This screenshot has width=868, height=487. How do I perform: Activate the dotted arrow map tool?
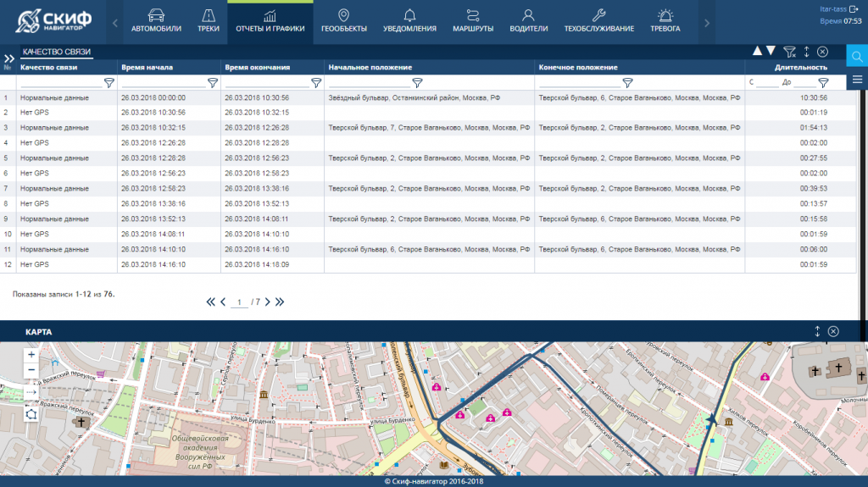[x=31, y=392]
